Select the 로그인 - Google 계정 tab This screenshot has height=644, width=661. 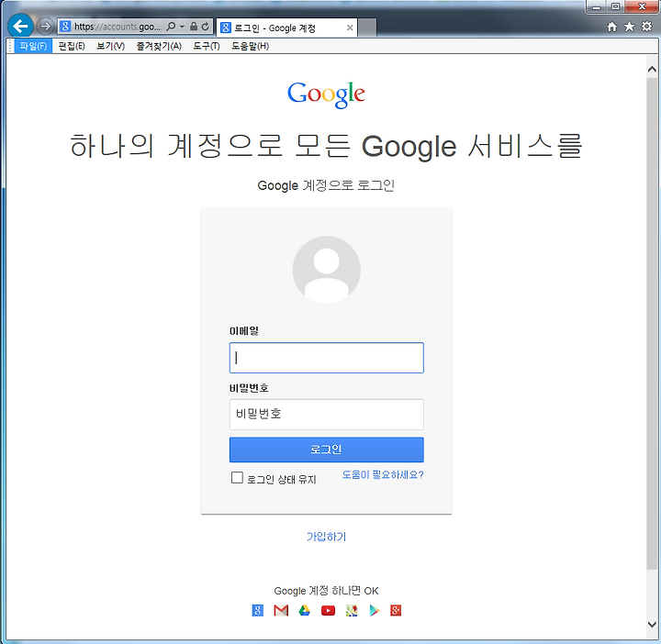286,28
